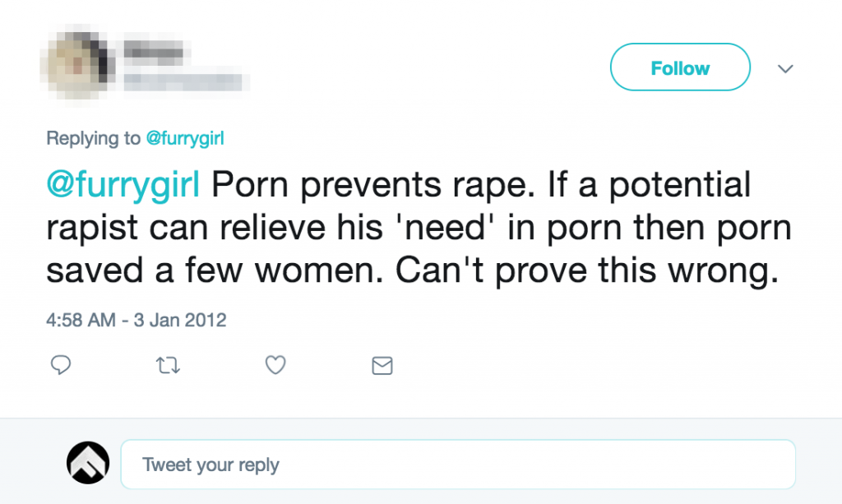842x504 pixels.
Task: Open the tweet author's blurred profile picture
Action: [77, 64]
